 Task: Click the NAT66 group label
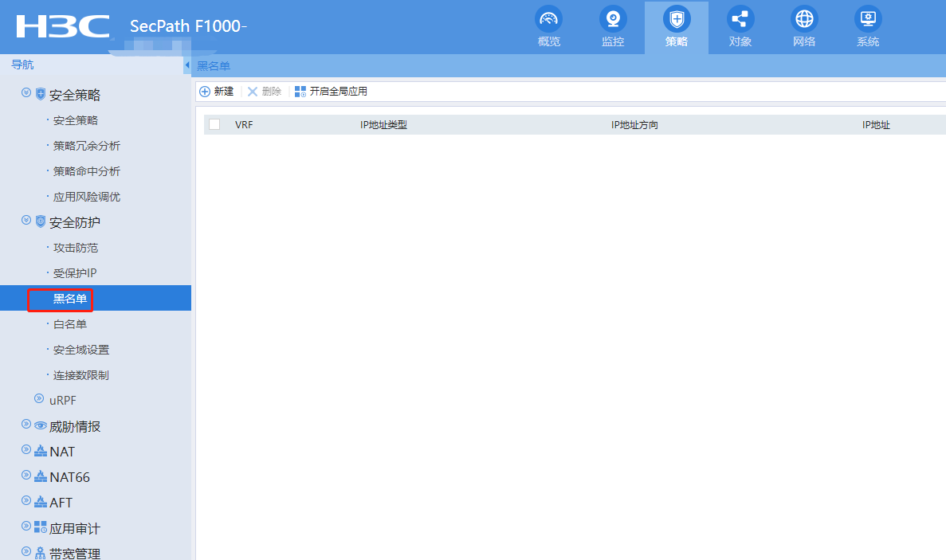click(x=70, y=477)
